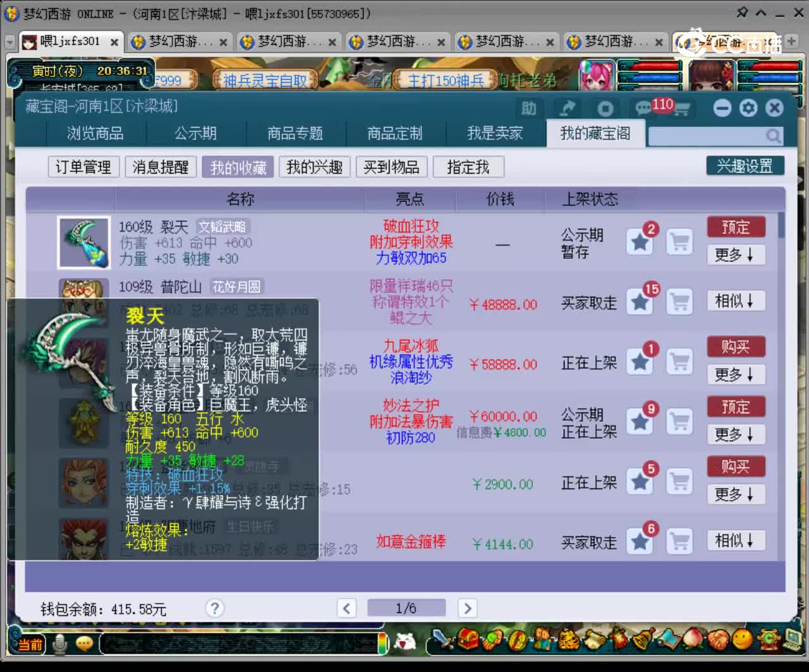Open the 藏宝阁 settings gear
Screen dimensions: 809x672
pyautogui.click(x=748, y=108)
